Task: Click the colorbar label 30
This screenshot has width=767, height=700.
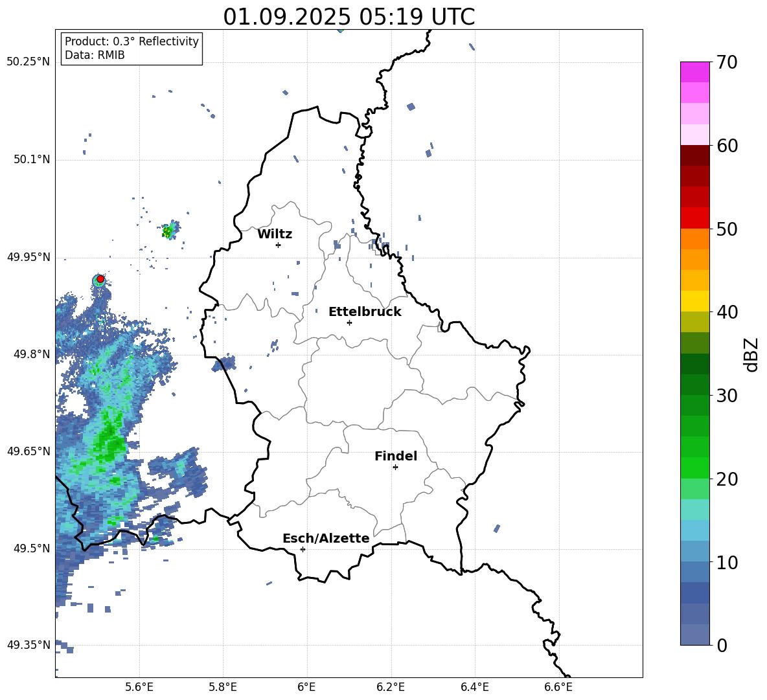Action: [727, 396]
